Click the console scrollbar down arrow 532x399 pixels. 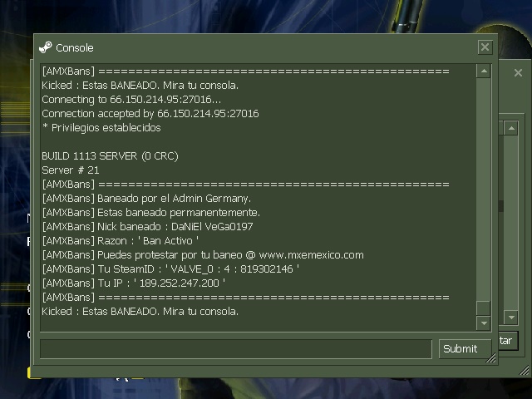(484, 323)
